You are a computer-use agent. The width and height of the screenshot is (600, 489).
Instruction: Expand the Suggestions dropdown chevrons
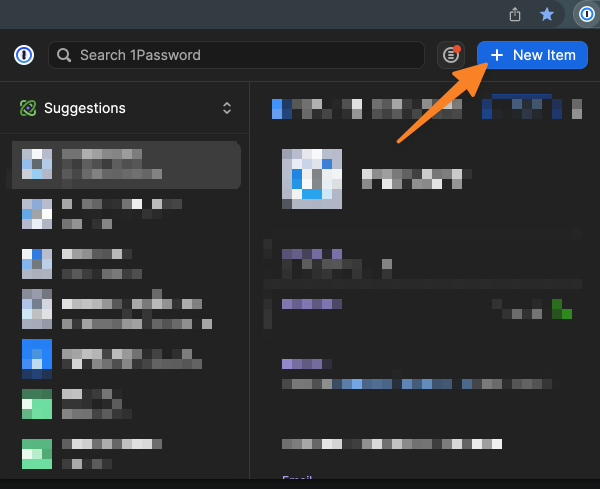pos(227,108)
